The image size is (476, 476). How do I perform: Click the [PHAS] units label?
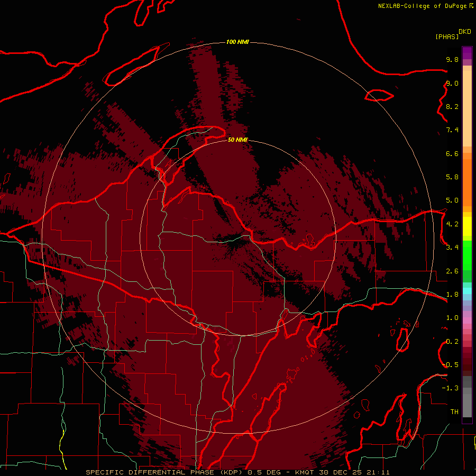(447, 36)
